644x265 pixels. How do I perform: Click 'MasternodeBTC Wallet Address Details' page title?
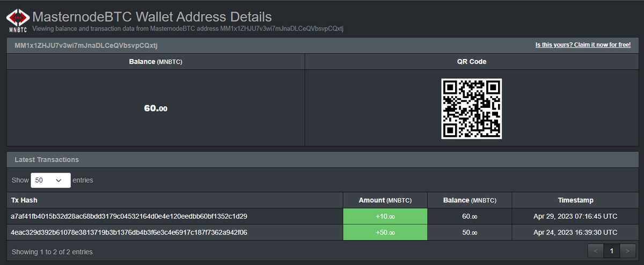pos(152,17)
